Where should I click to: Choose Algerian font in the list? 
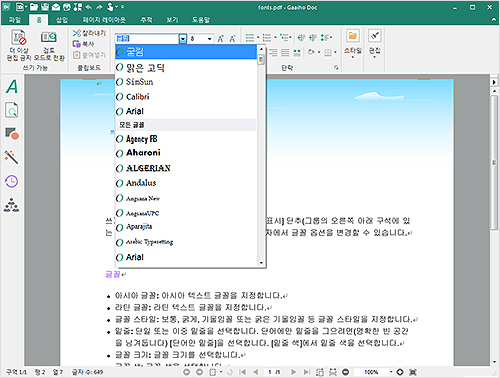(186, 168)
